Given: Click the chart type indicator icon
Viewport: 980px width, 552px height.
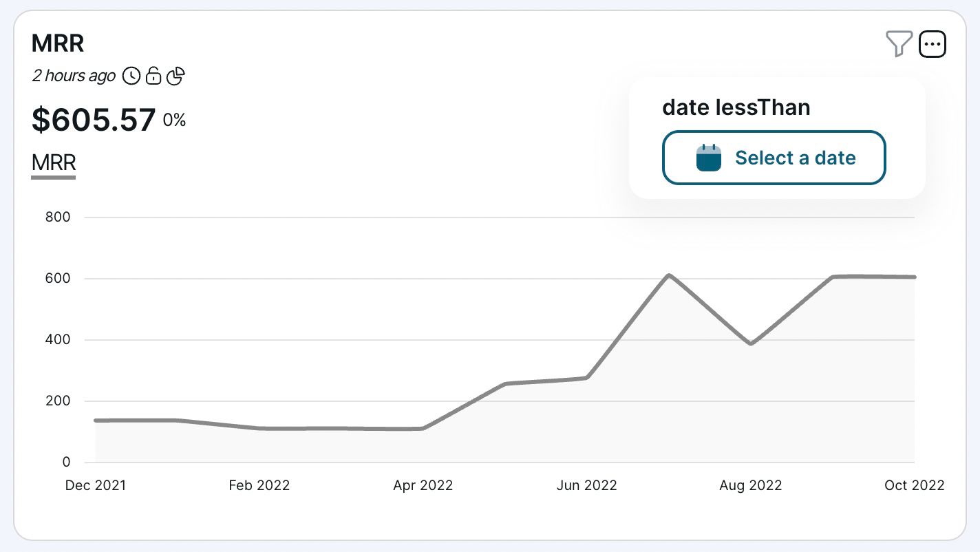Looking at the screenshot, I should click(x=176, y=76).
